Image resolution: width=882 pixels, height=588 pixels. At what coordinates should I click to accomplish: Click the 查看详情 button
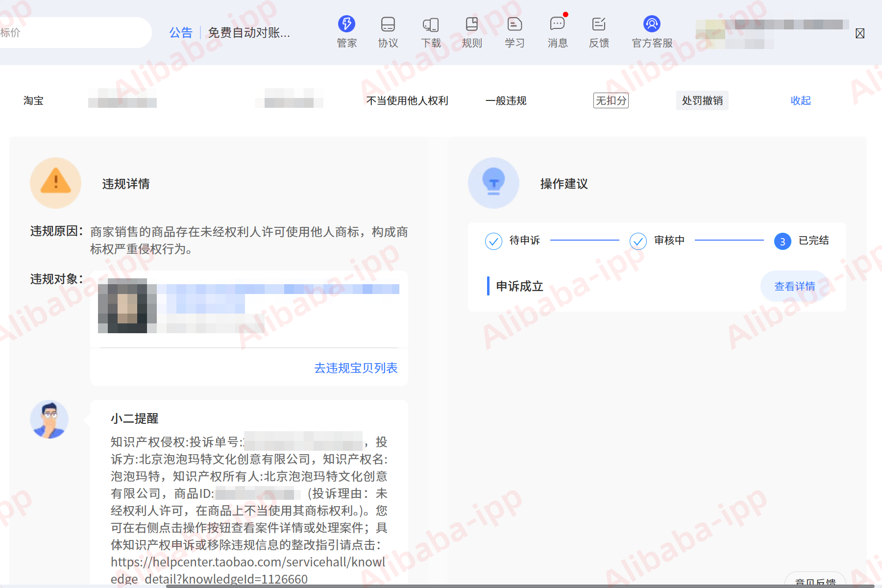pos(795,286)
